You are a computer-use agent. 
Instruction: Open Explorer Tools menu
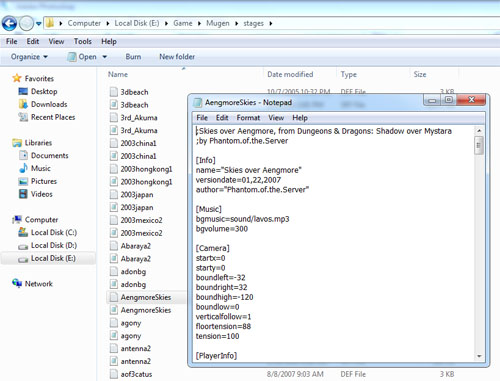(83, 42)
